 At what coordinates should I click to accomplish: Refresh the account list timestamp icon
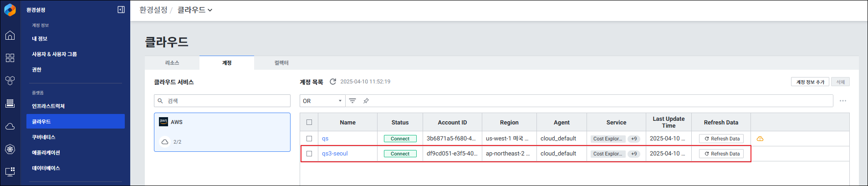333,82
